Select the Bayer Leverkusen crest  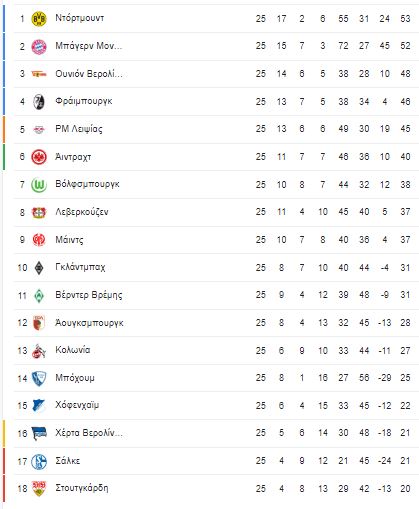[39, 212]
